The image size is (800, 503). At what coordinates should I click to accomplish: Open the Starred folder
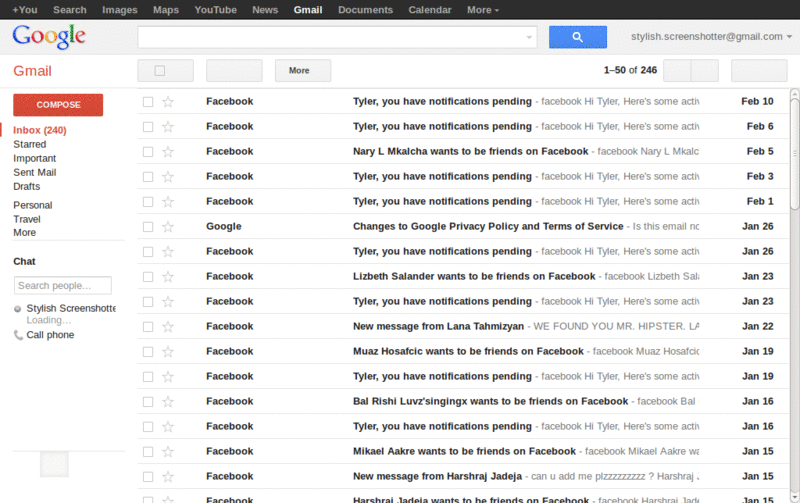(30, 144)
